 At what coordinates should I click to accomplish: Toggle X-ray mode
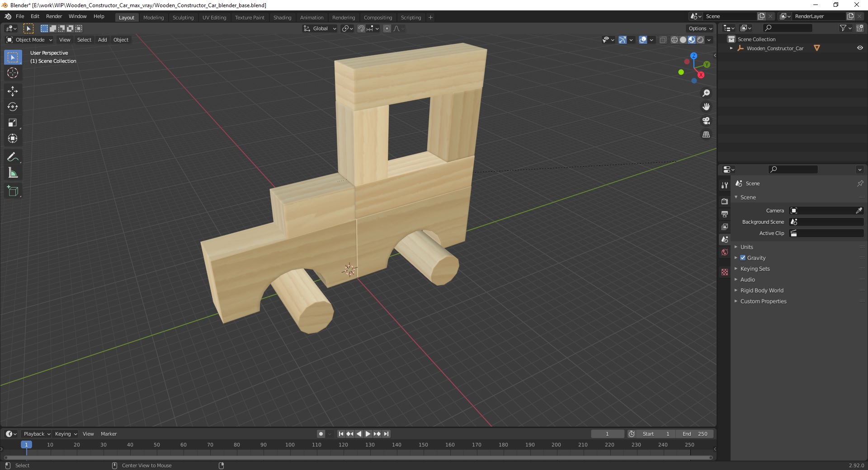[x=663, y=40]
